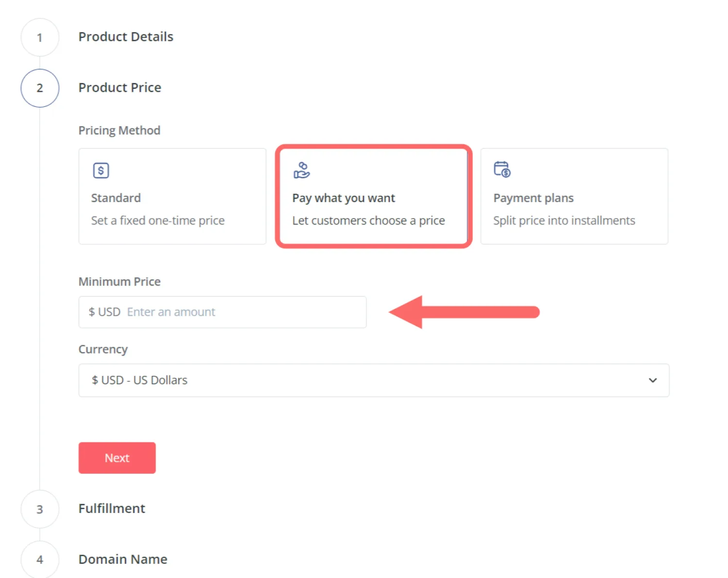Open the Currency dropdown showing US Dollars
The image size is (728, 578).
coord(373,380)
